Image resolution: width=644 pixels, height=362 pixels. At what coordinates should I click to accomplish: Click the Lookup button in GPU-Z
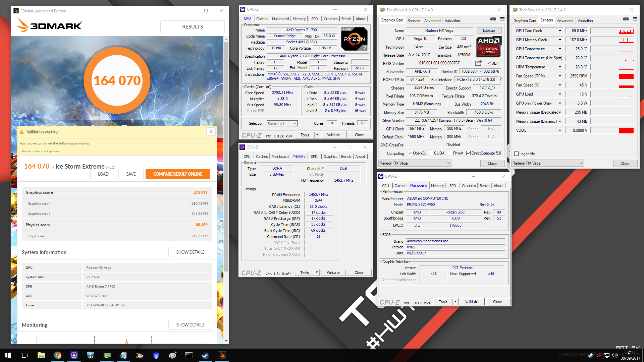pyautogui.click(x=489, y=31)
